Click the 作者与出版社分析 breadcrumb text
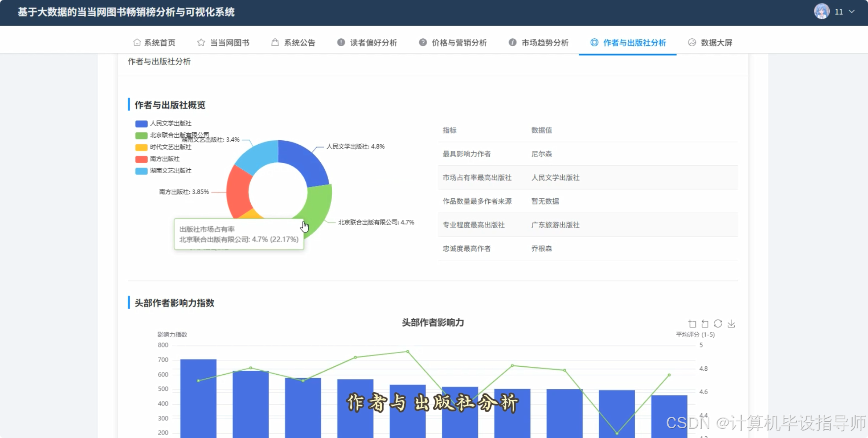The width and height of the screenshot is (868, 438). coord(159,62)
